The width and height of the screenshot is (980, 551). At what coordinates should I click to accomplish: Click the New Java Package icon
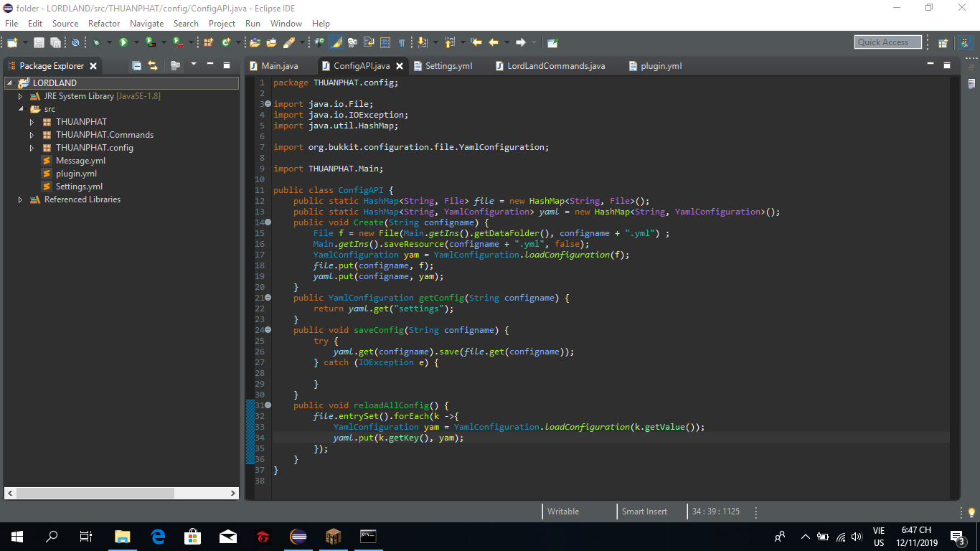pyautogui.click(x=208, y=42)
